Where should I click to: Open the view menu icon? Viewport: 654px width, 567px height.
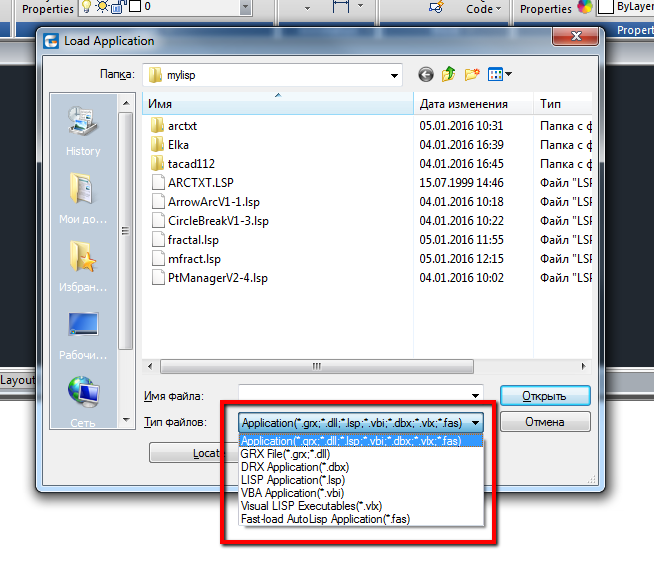500,74
